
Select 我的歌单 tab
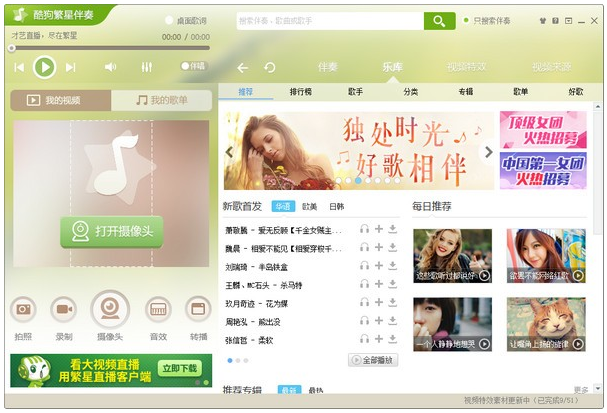161,101
